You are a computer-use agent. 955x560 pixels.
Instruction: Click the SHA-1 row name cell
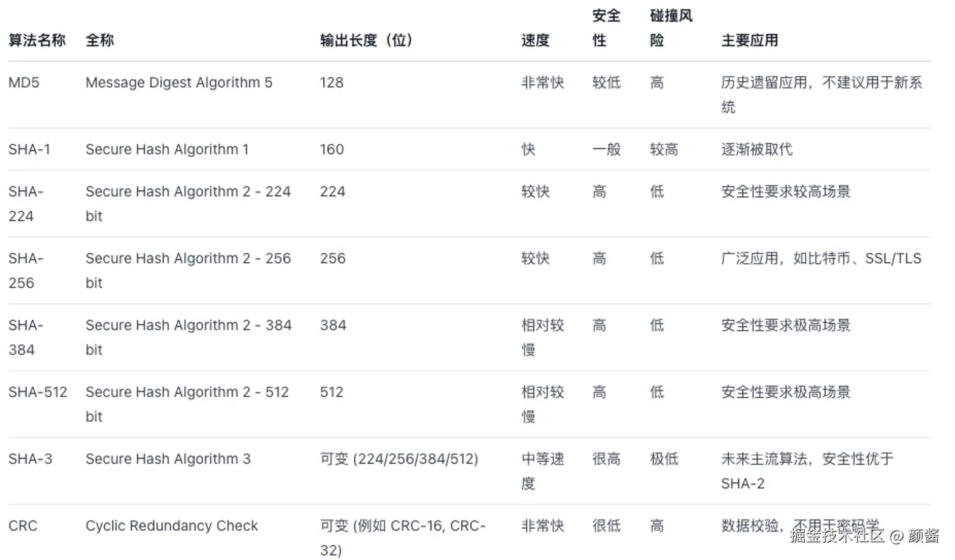(x=29, y=149)
